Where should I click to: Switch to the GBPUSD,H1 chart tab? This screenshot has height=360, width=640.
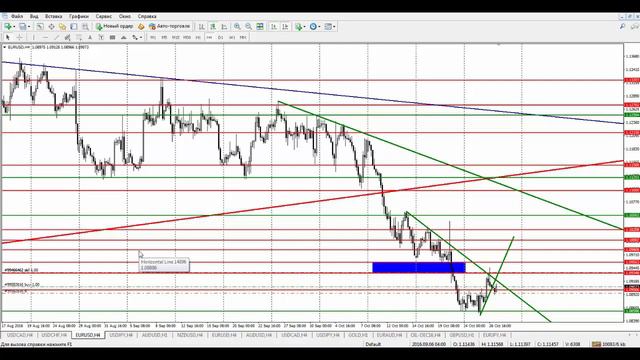[461, 335]
